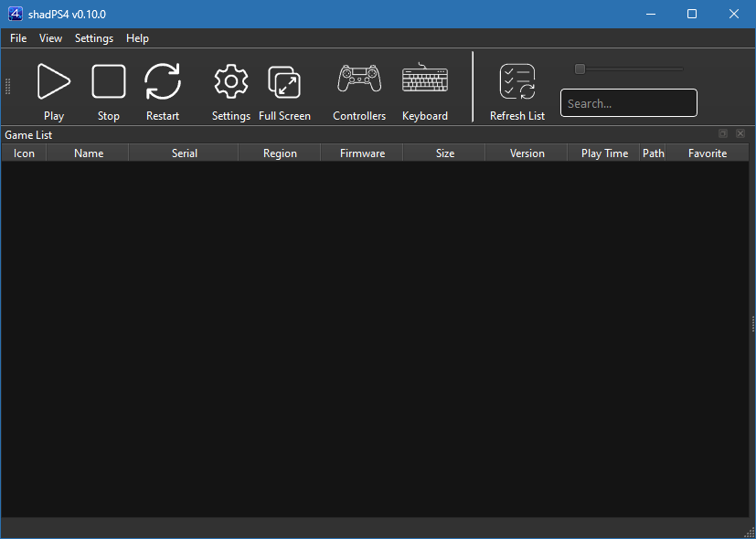Float the Game List panel
The width and height of the screenshot is (756, 539).
[x=723, y=133]
